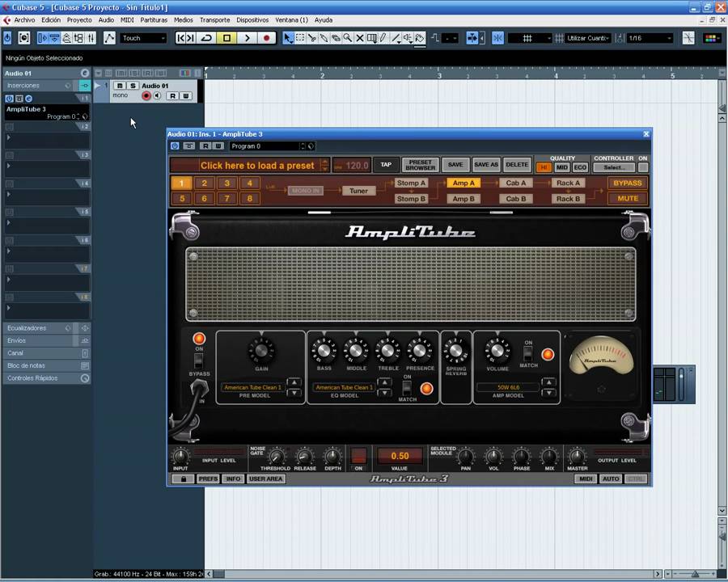728x582 pixels.
Task: Open the color selector palette
Action: pos(710,38)
